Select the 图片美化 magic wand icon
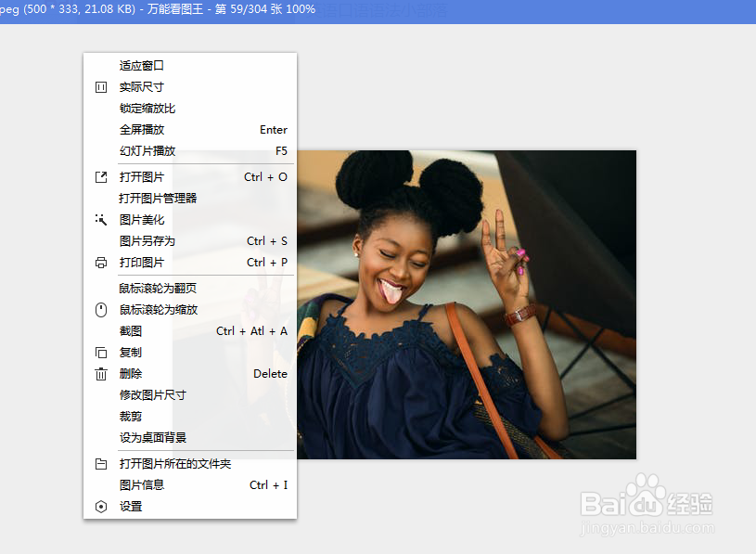The width and height of the screenshot is (756, 554). click(x=102, y=220)
